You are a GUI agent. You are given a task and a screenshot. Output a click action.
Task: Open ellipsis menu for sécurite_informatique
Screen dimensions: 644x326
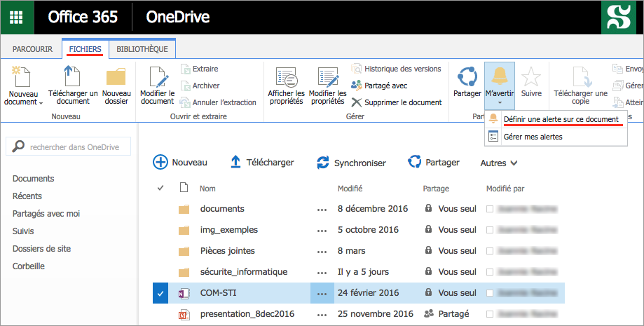(x=322, y=273)
